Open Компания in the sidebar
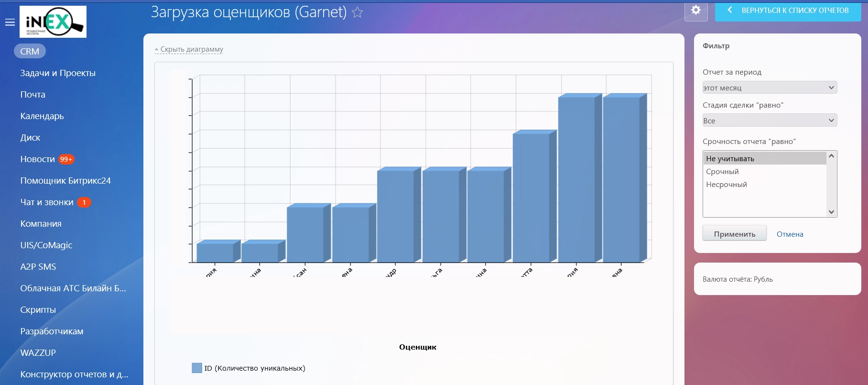 (x=41, y=223)
